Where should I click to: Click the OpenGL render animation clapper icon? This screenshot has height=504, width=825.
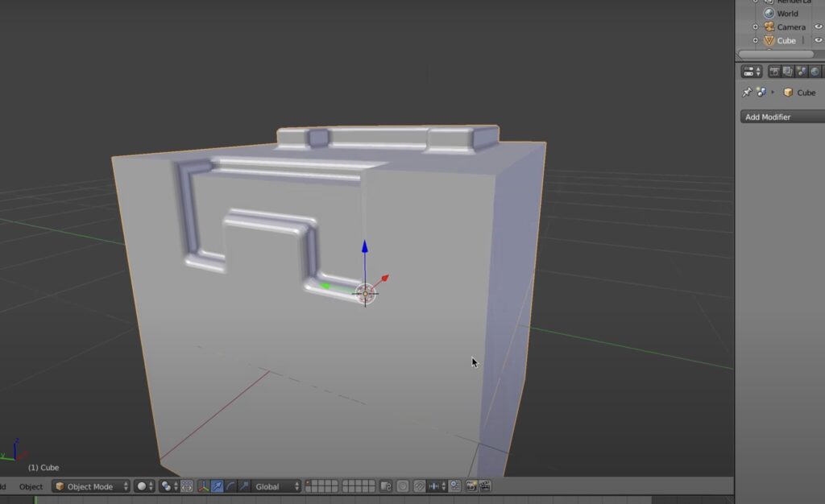point(485,486)
